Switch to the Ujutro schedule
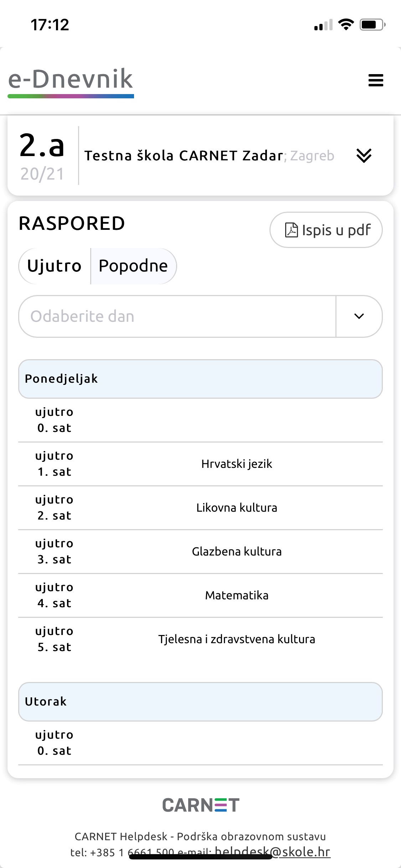401x868 pixels. [55, 266]
